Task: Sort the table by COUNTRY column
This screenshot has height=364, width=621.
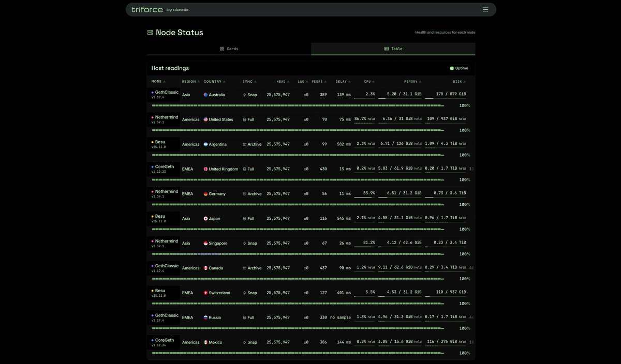Action: (214, 81)
